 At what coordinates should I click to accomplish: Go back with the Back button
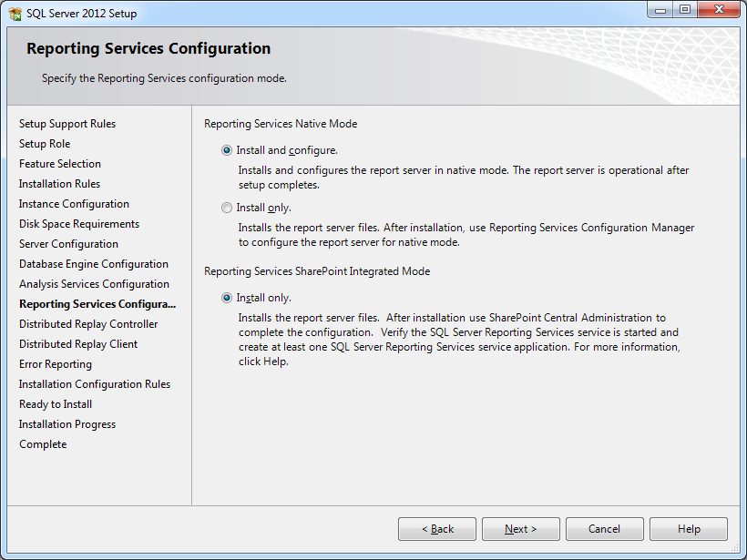437,529
